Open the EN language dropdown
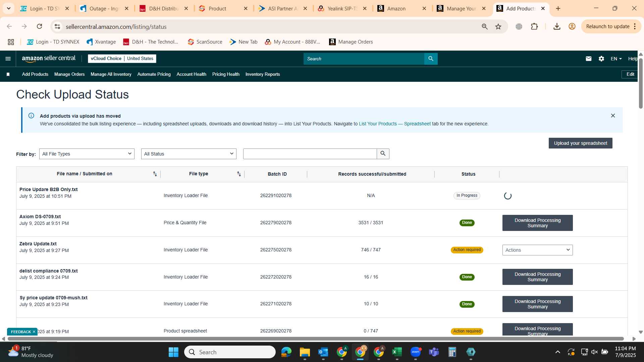This screenshot has height=362, width=644. point(616,59)
